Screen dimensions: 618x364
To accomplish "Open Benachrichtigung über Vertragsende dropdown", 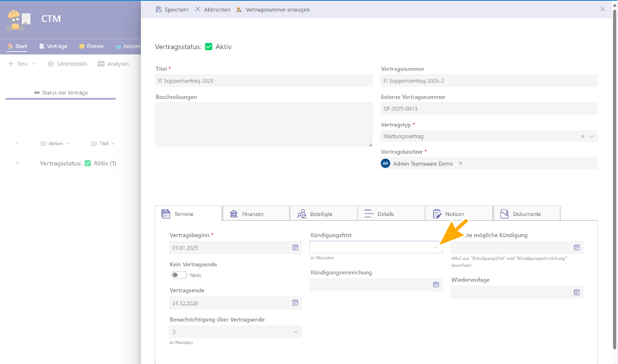I will pyautogui.click(x=295, y=332).
